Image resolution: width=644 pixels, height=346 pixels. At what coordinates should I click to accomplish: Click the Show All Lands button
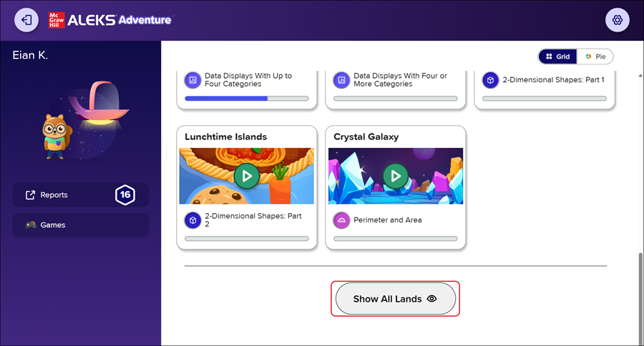point(394,299)
